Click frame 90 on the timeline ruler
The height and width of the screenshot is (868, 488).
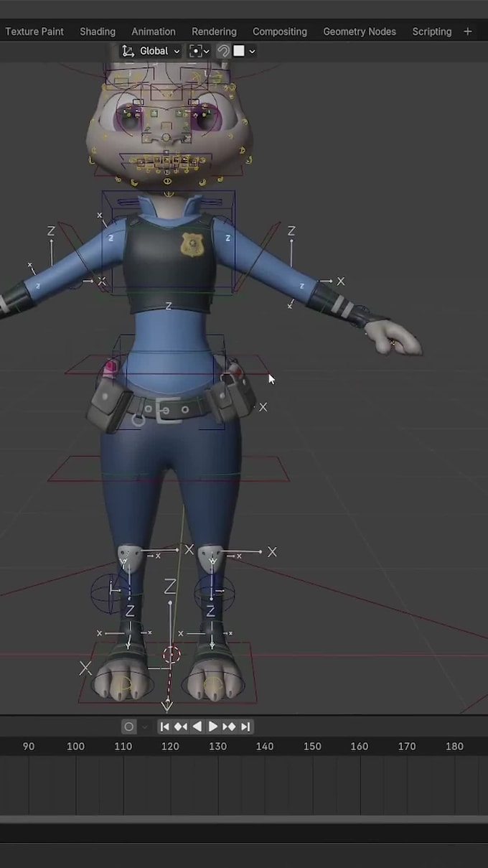pos(29,746)
